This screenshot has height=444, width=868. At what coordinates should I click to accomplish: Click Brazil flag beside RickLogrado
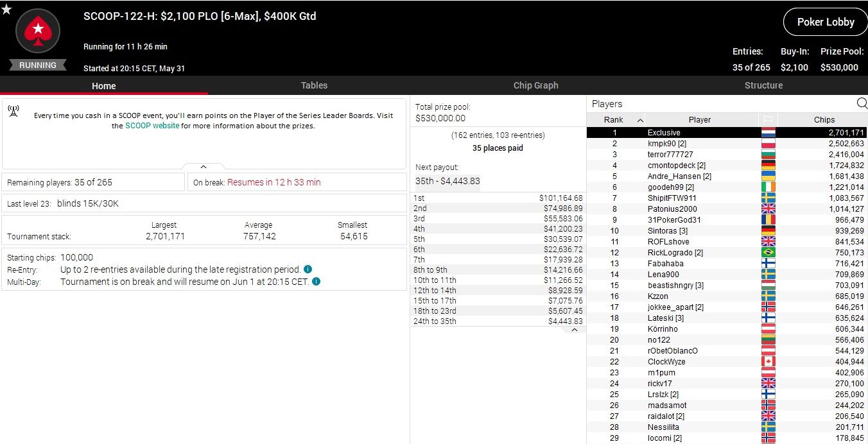coord(767,253)
